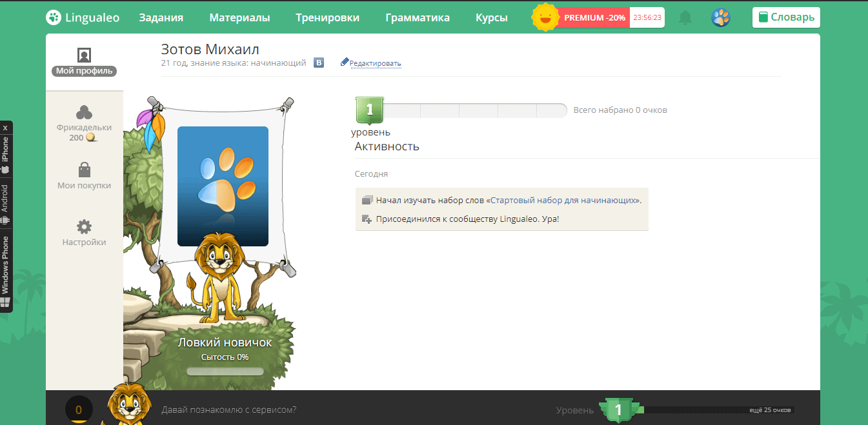Click the Lingualeo paw logo
The image size is (868, 425).
pos(54,17)
